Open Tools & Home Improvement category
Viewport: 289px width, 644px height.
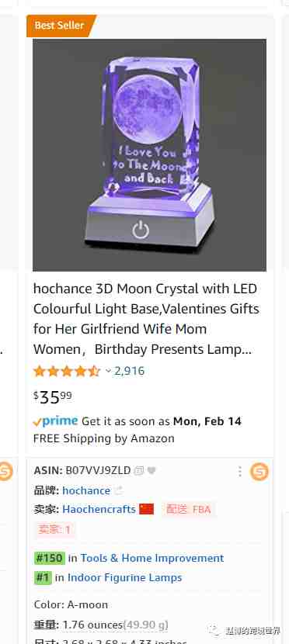click(x=152, y=558)
